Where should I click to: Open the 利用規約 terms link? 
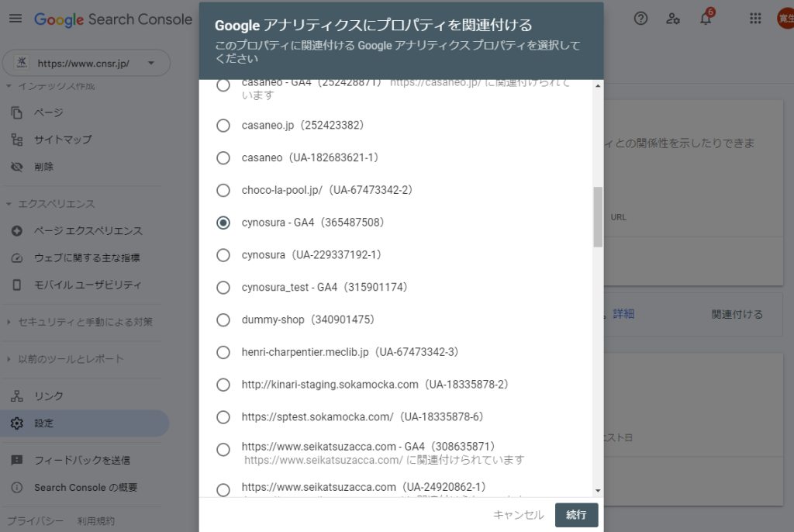(95, 521)
